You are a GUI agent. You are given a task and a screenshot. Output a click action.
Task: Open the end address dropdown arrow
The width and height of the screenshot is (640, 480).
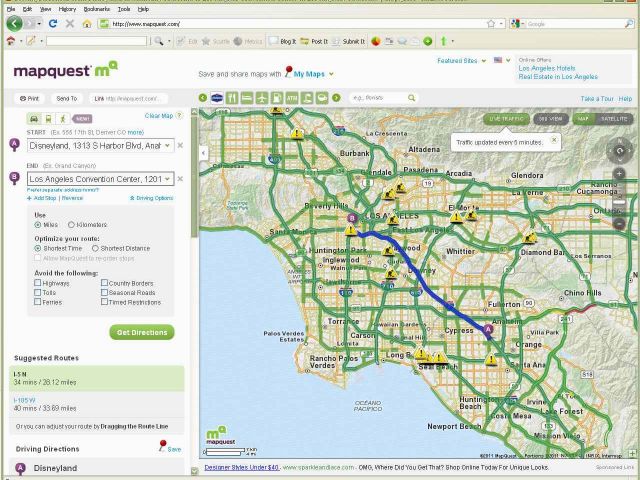pos(168,179)
